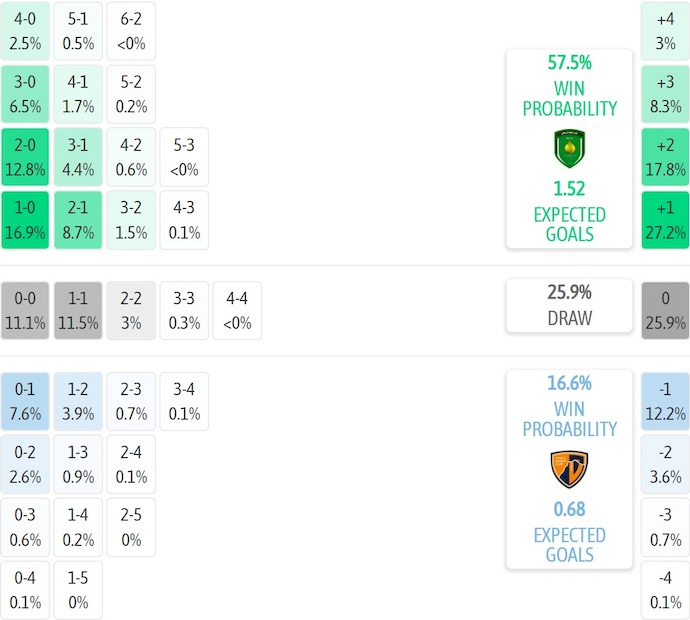This screenshot has height=620, width=690.
Task: Open the 25.9% Draw summary card
Action: click(x=569, y=305)
